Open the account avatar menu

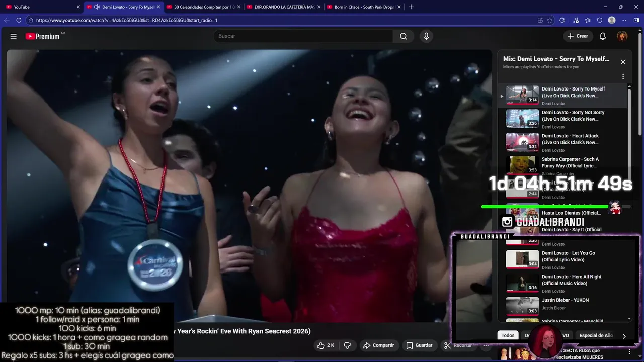[622, 36]
